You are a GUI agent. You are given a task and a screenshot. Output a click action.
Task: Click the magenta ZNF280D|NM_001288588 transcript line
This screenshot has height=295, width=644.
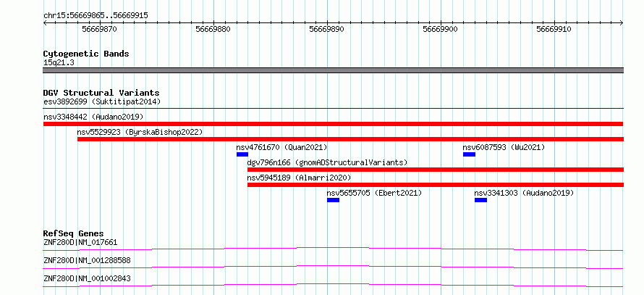point(333,267)
